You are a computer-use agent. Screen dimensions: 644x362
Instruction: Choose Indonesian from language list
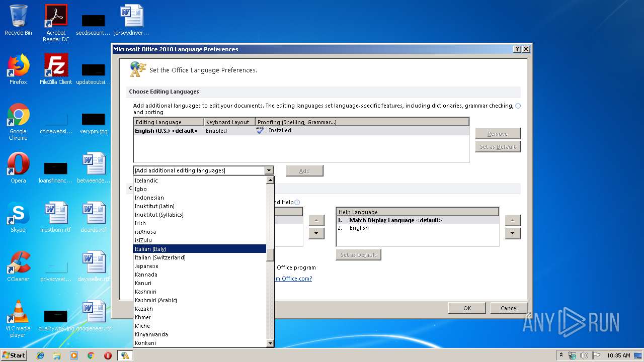point(200,198)
